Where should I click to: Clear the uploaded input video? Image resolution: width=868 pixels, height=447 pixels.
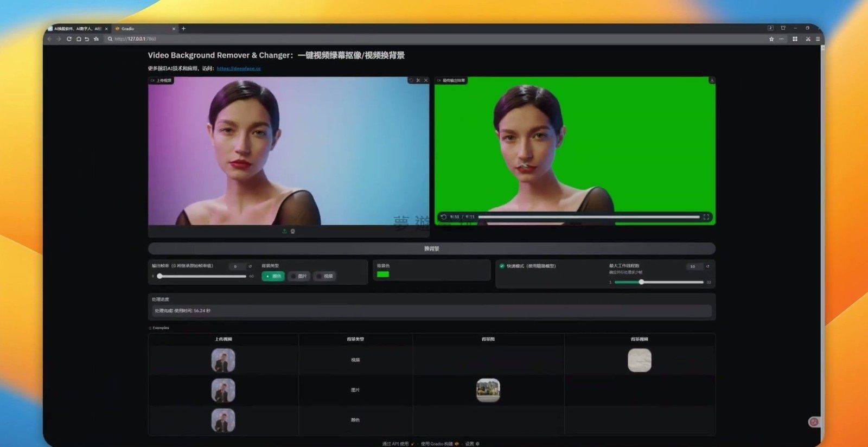pyautogui.click(x=426, y=80)
